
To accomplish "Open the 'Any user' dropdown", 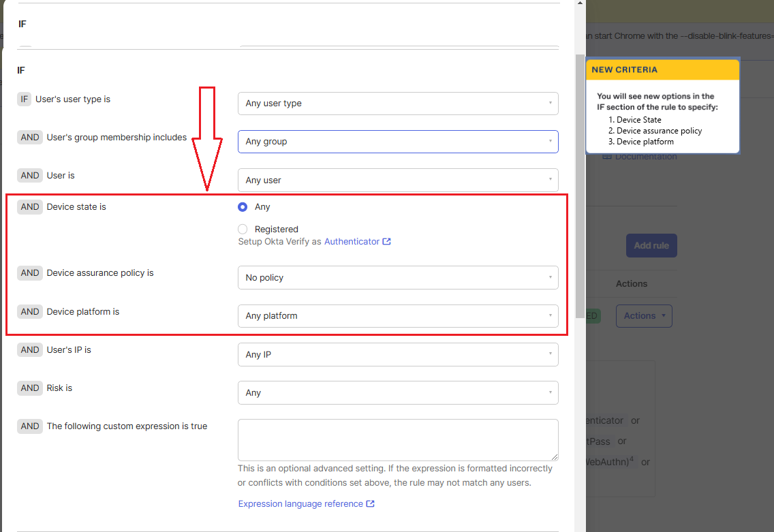I will point(398,181).
